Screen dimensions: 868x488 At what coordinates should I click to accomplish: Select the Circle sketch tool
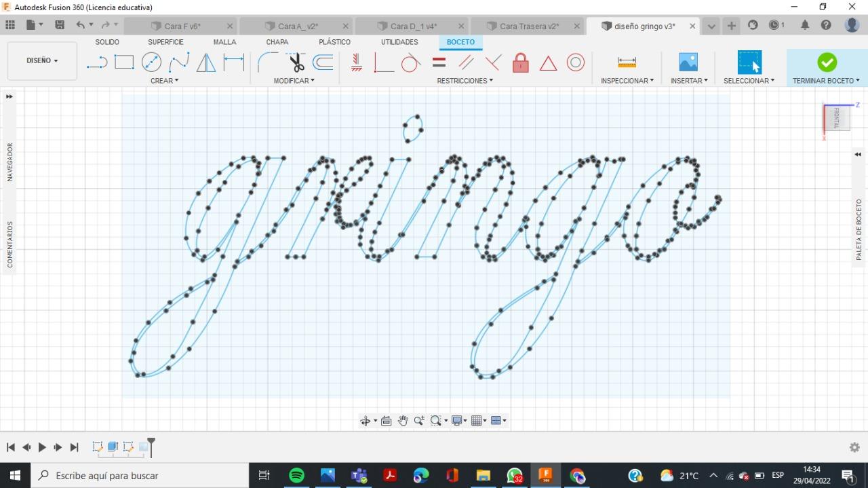[x=151, y=62]
